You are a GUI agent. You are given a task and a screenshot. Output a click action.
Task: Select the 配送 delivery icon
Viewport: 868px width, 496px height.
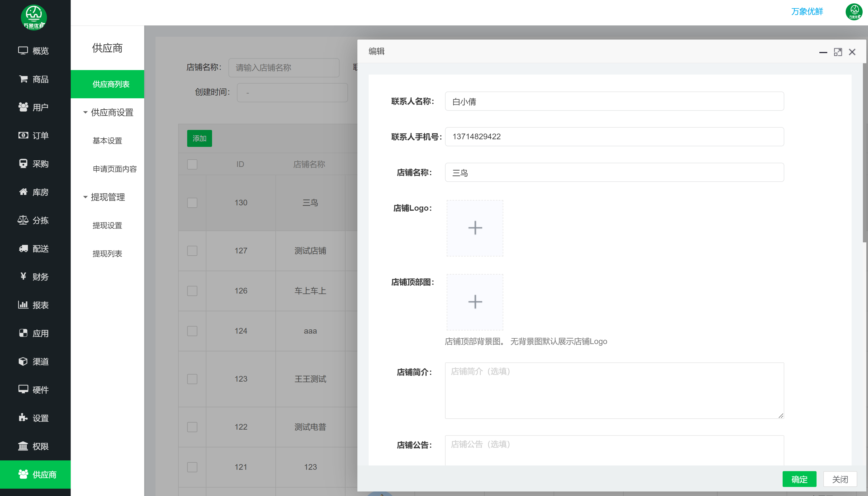[34, 248]
